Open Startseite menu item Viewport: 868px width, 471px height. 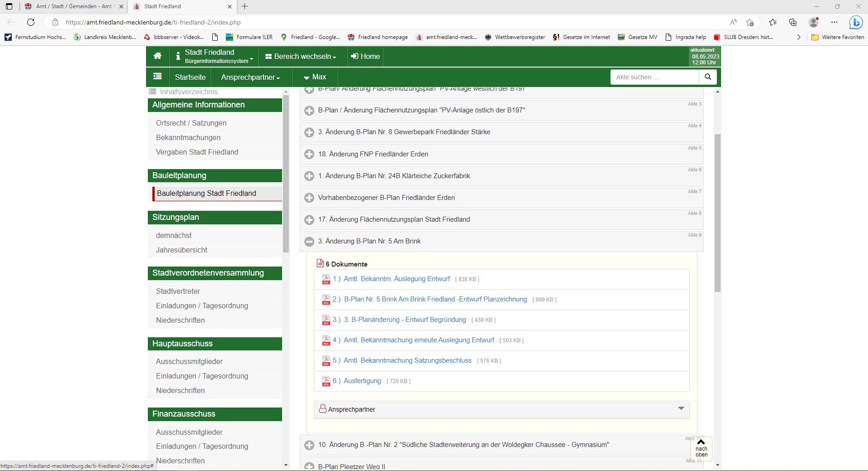point(190,77)
